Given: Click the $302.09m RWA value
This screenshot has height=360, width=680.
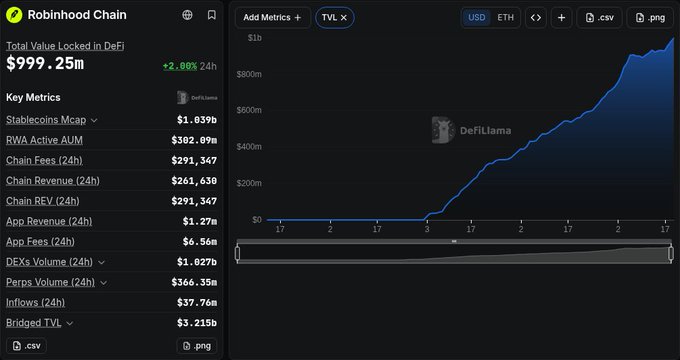Looking at the screenshot, I should [x=194, y=140].
